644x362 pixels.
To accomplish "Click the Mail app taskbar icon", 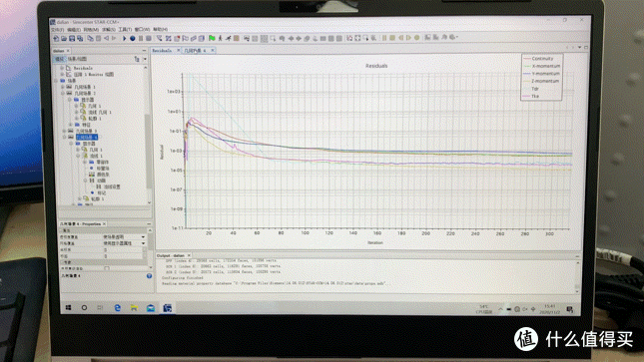I will click(x=151, y=308).
